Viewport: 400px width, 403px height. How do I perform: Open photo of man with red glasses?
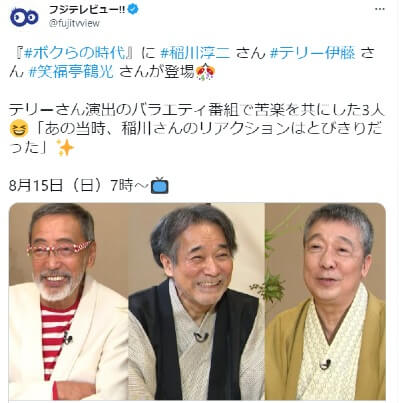point(69,301)
